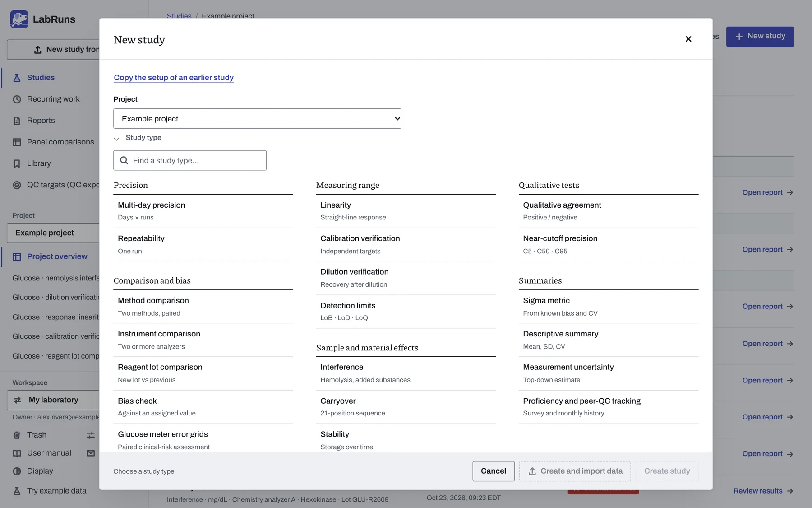Select the Linearity study type
The image size is (812, 508).
pyautogui.click(x=406, y=211)
